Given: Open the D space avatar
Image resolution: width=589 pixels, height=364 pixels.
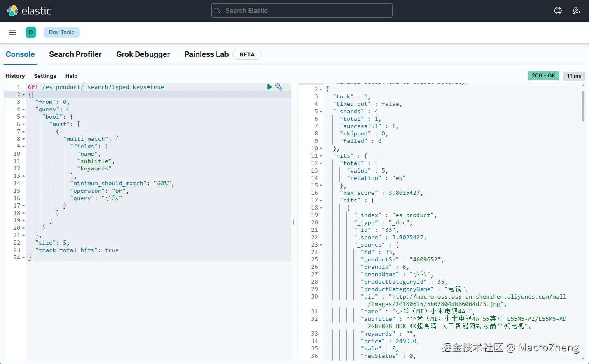Looking at the screenshot, I should [31, 33].
